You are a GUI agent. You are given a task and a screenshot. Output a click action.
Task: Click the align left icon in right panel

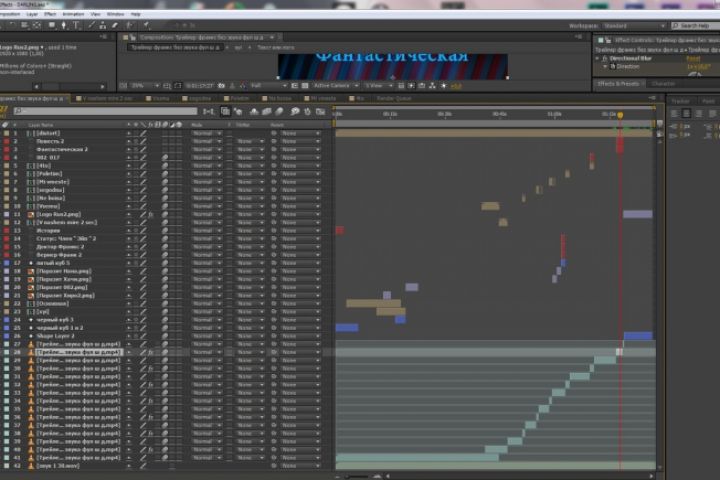[674, 113]
